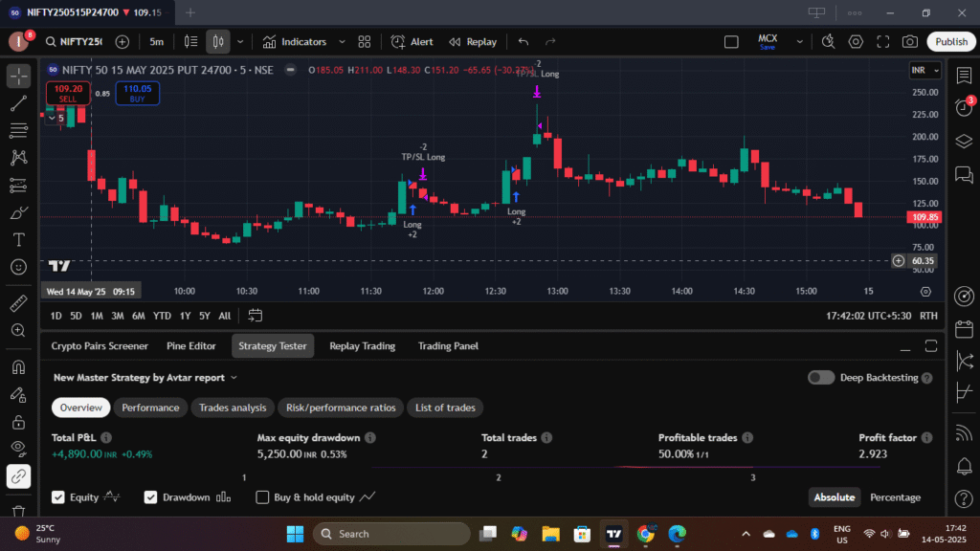Click the 109.20 SELL button
The image size is (980, 551).
coord(68,93)
